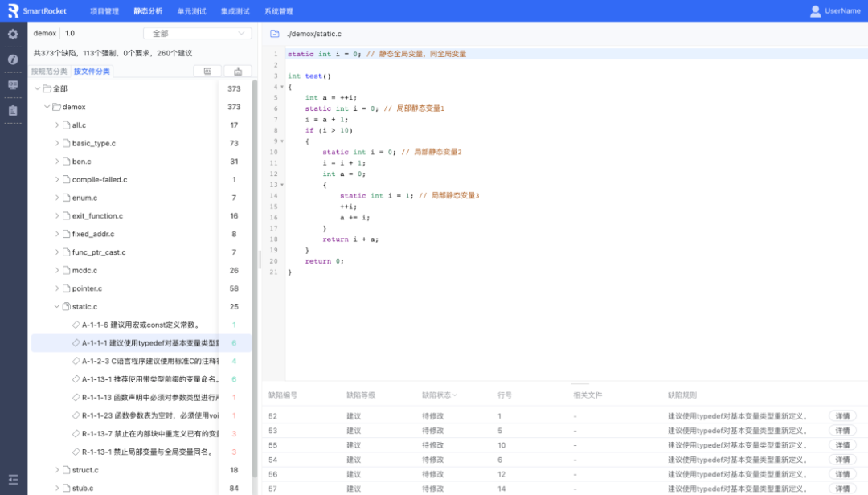Collapse the static.c tree node
Viewport: 868px width, 495px height.
point(57,306)
